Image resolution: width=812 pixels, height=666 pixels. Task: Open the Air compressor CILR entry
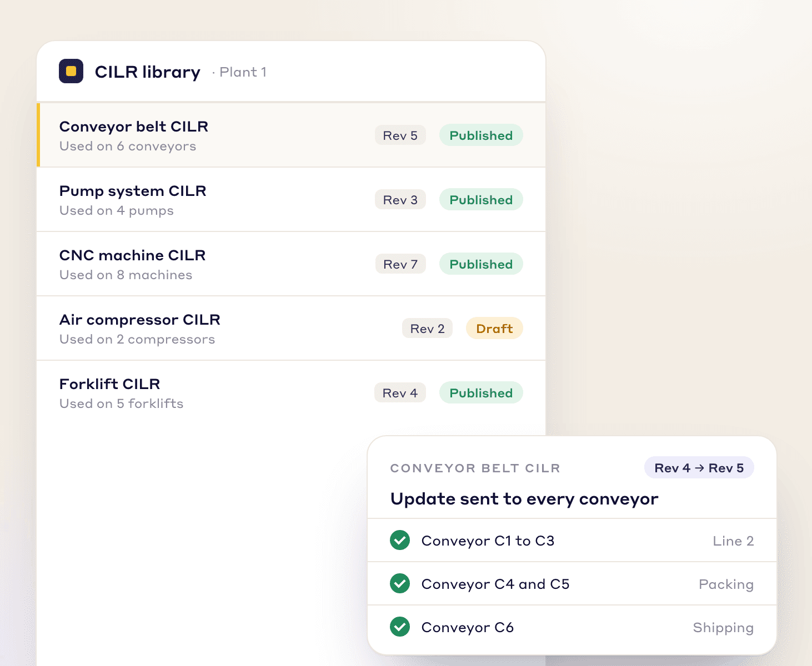(x=291, y=328)
